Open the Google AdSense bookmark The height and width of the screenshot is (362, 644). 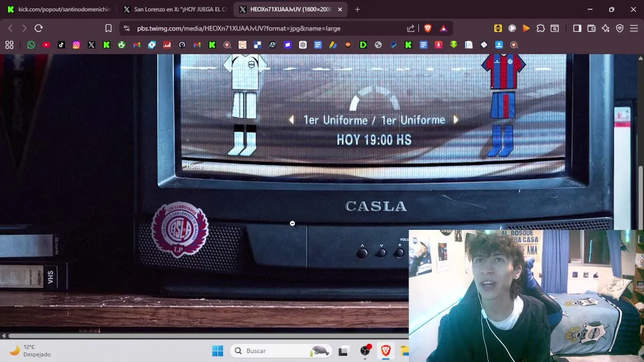[x=333, y=45]
